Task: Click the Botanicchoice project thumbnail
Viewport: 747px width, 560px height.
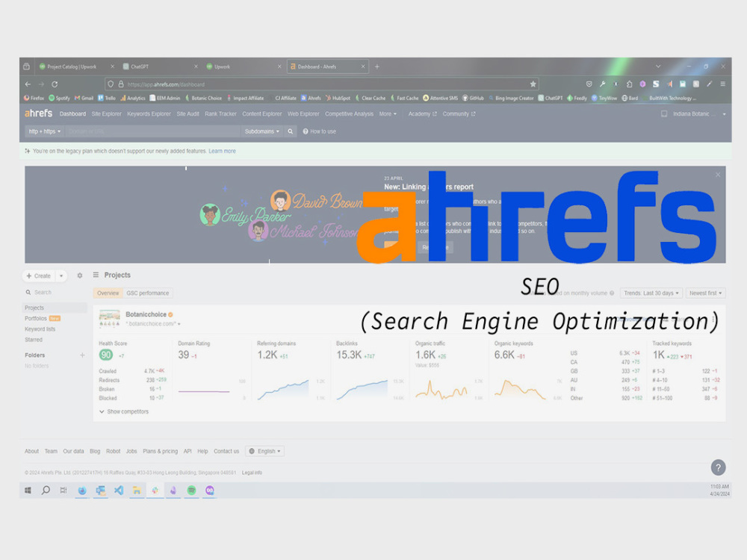Action: [109, 318]
